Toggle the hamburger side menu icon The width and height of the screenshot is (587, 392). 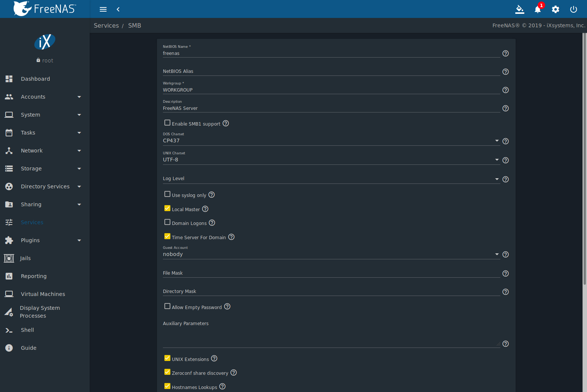pos(103,9)
